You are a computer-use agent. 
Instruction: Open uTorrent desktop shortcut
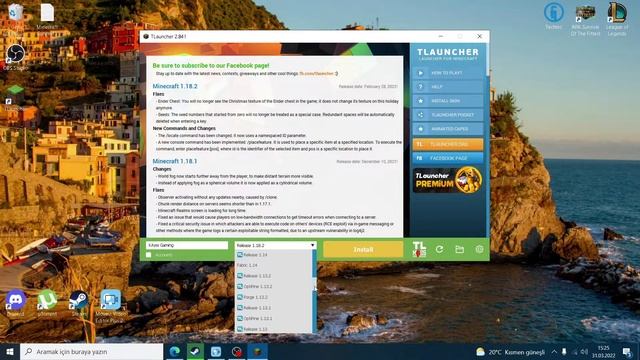click(x=47, y=303)
